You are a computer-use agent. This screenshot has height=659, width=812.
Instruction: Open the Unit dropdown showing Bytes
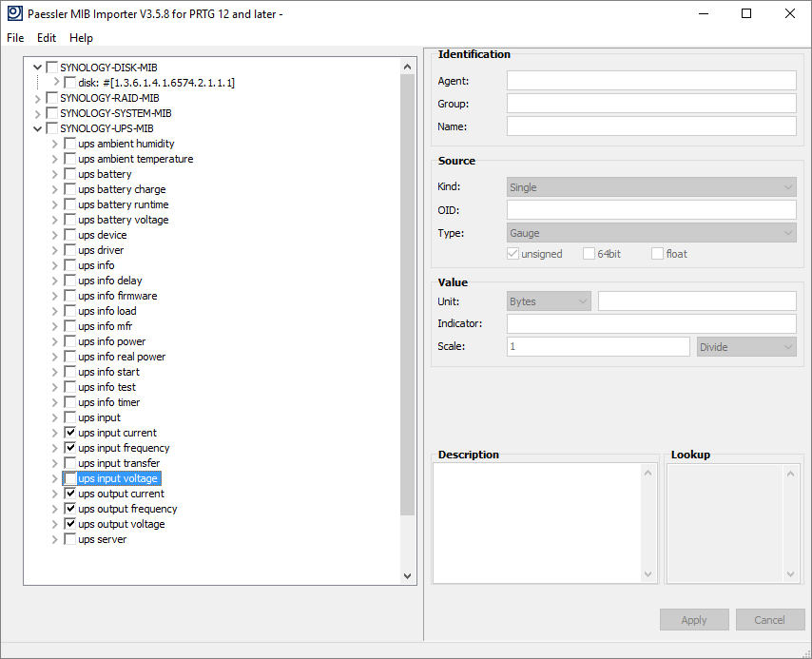(x=549, y=301)
